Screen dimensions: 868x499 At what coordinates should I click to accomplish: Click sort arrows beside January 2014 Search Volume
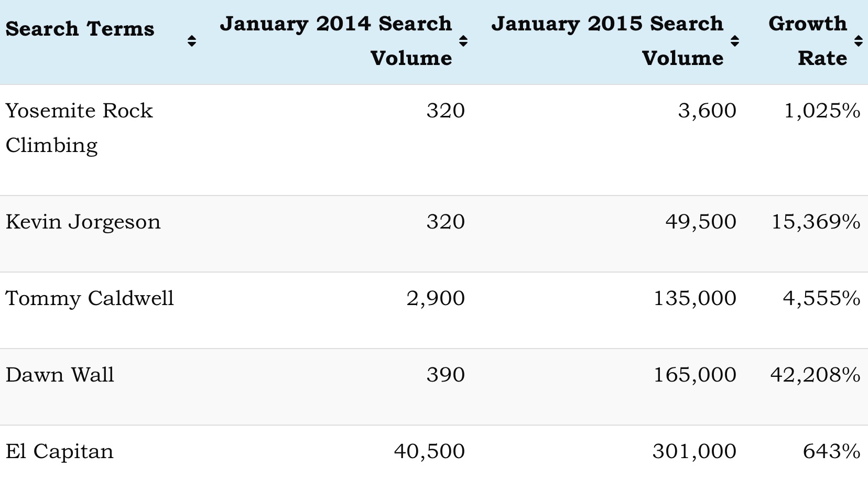463,41
